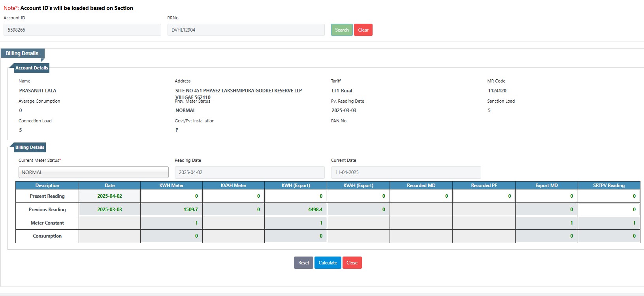Click the Current Date field 11-04-2025
644x296 pixels.
[406, 172]
